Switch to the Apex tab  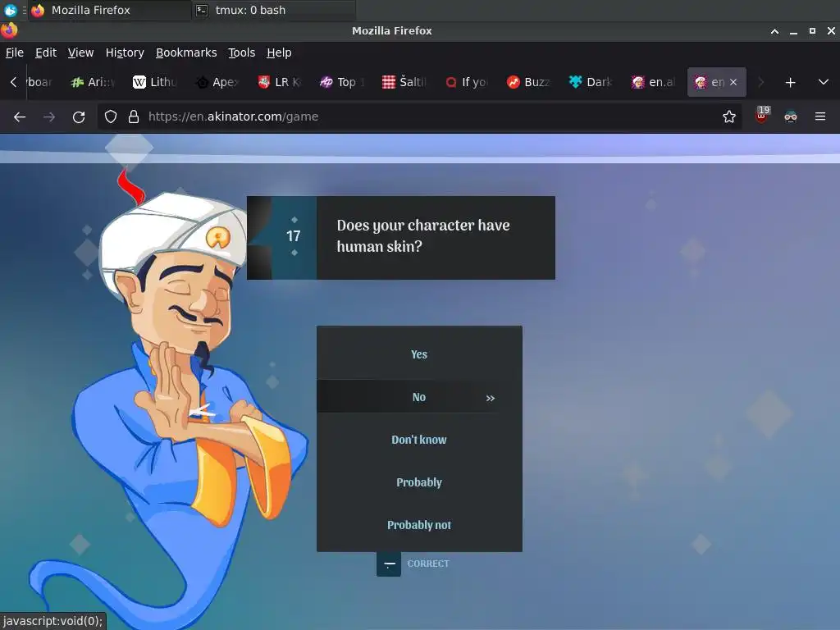(x=217, y=82)
